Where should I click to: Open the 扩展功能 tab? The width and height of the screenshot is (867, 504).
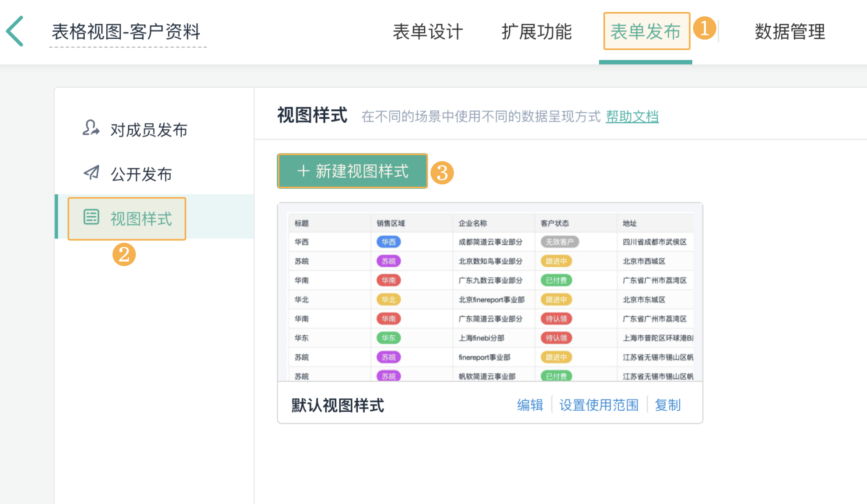tap(537, 32)
